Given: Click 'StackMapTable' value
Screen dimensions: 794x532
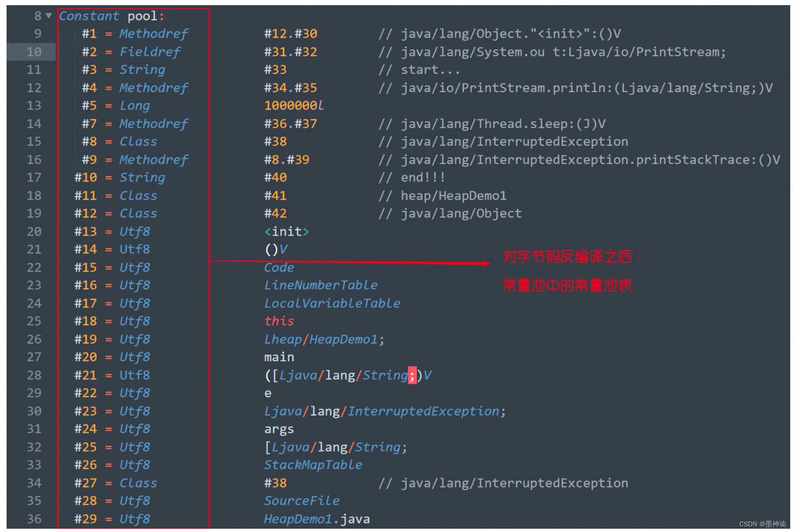Looking at the screenshot, I should 313,465.
